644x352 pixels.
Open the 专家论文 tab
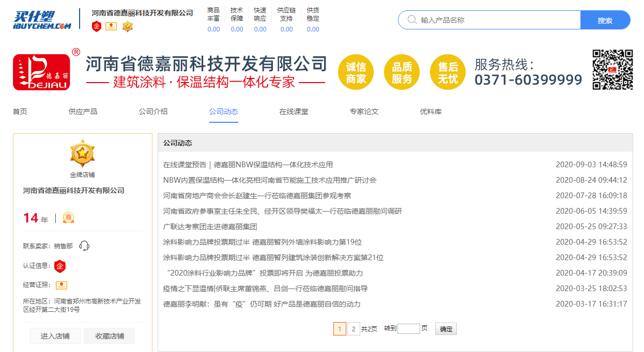364,111
